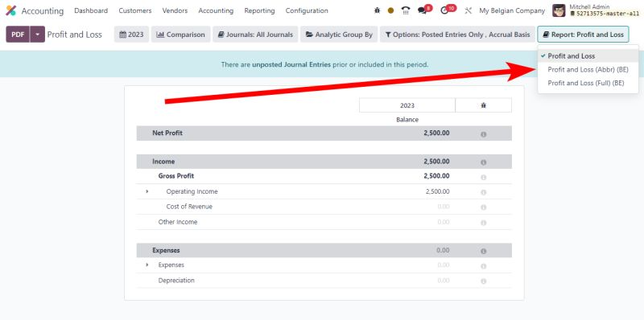
Task: Click info icon on Cost of Revenue row
Action: click(484, 207)
